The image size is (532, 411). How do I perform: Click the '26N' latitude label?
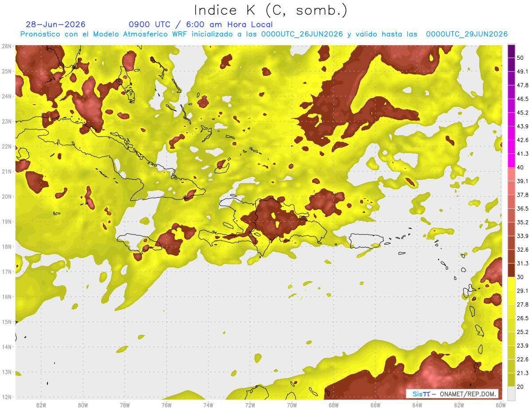coord(6,46)
